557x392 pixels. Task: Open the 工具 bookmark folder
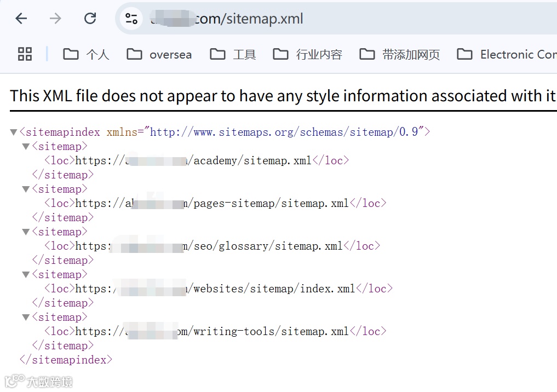click(233, 54)
